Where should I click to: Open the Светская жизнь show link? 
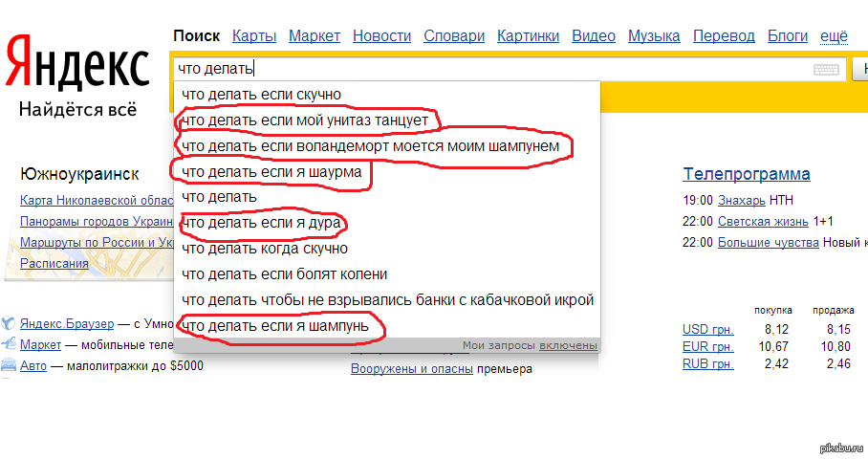pyautogui.click(x=763, y=222)
